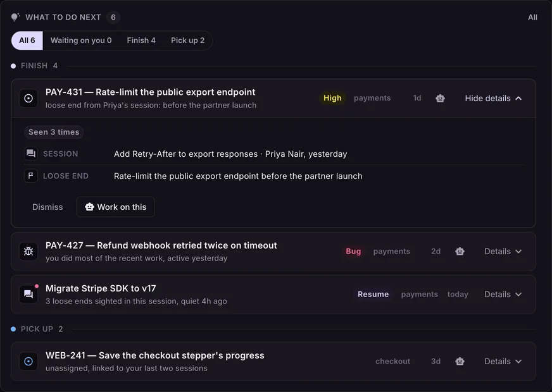552x392 pixels.
Task: Click the checkout tag on WEB-241 row
Action: coord(392,362)
